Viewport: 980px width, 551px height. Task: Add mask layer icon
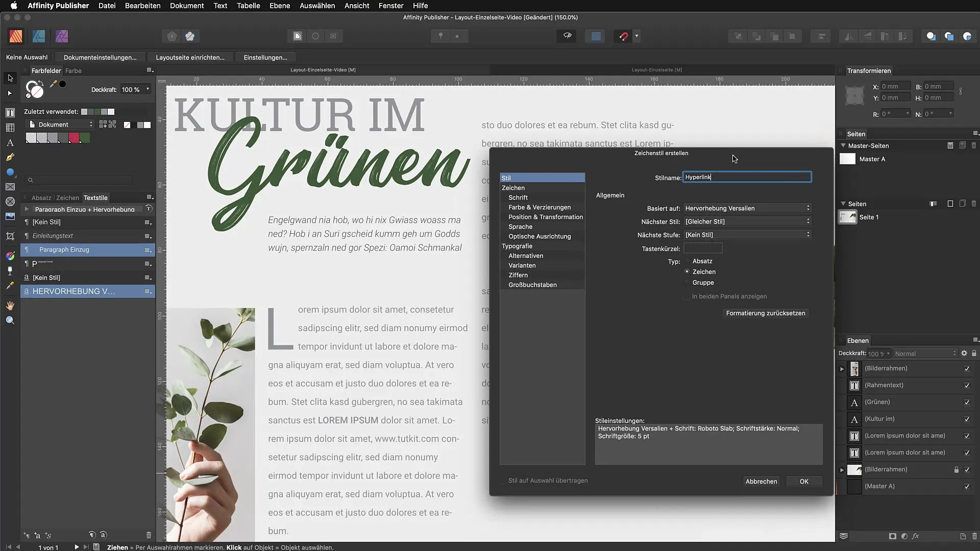point(892,536)
